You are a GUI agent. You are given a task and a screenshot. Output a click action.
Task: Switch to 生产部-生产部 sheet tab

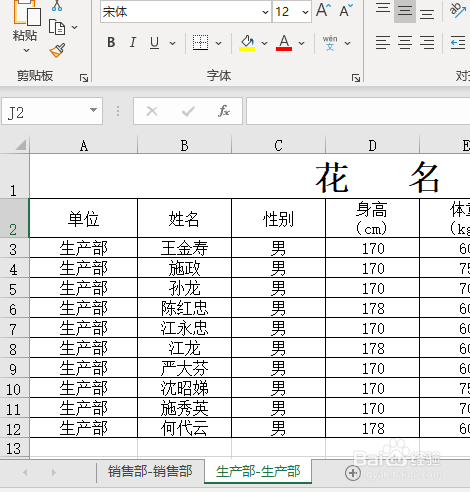pos(258,471)
